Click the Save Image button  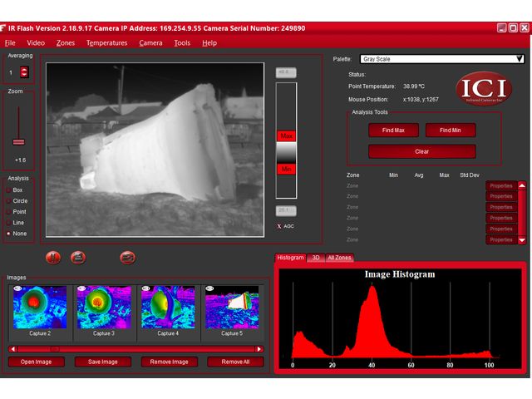pyautogui.click(x=103, y=362)
